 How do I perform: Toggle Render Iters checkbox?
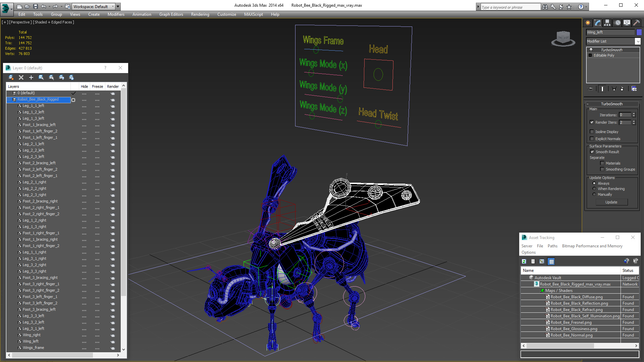592,122
